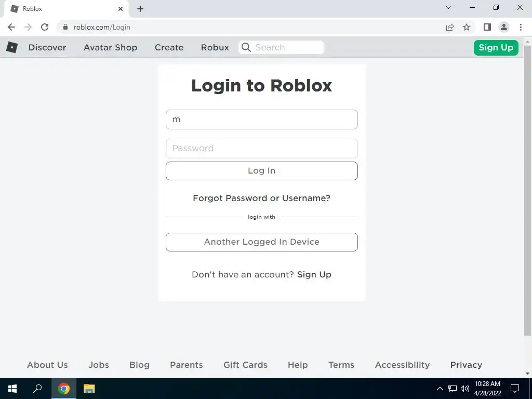Screen dimensions: 532x399
Task: Open the About Us footer link
Action: tap(47, 365)
